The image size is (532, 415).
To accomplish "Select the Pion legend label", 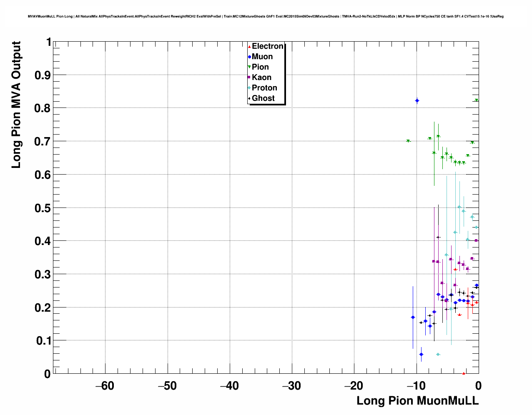I will pyautogui.click(x=260, y=67).
